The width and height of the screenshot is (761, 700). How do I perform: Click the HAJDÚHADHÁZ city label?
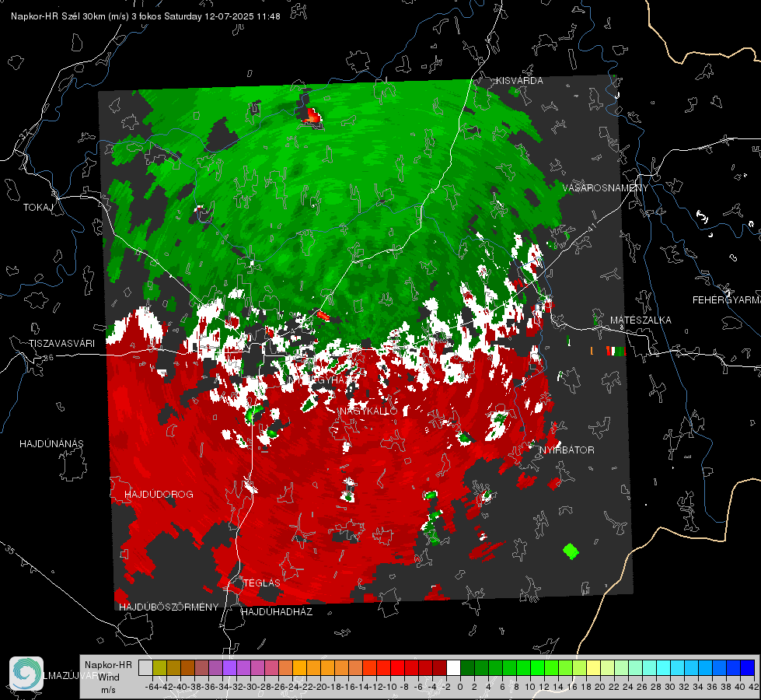tap(277, 612)
